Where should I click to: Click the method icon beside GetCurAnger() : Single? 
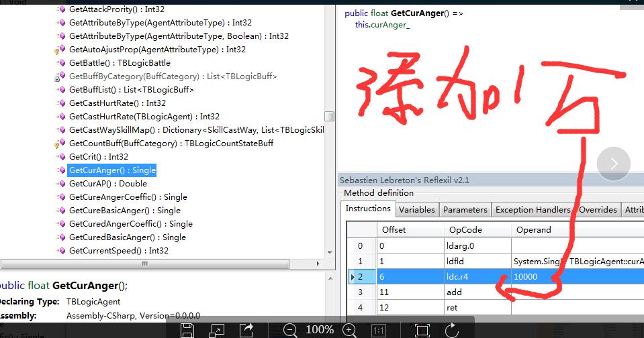point(62,170)
